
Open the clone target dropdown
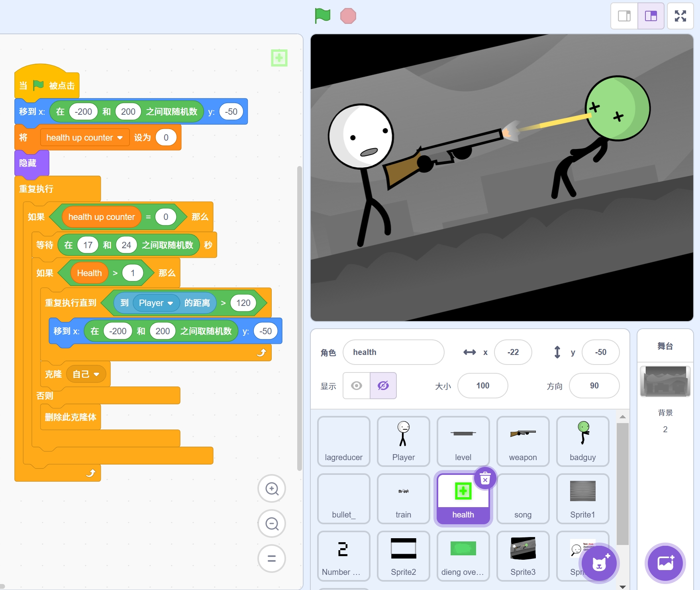click(x=96, y=374)
